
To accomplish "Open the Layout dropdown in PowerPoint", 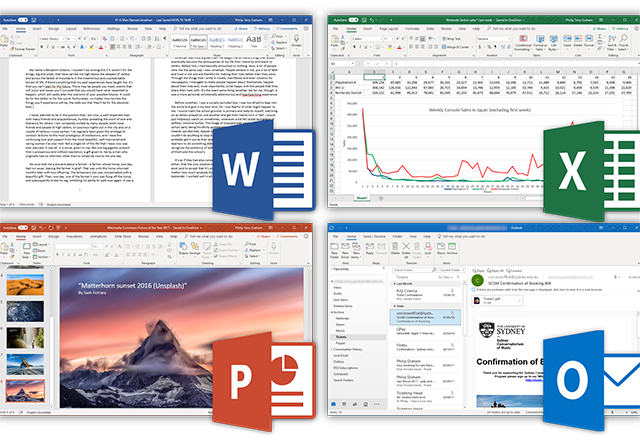I will 40,244.
